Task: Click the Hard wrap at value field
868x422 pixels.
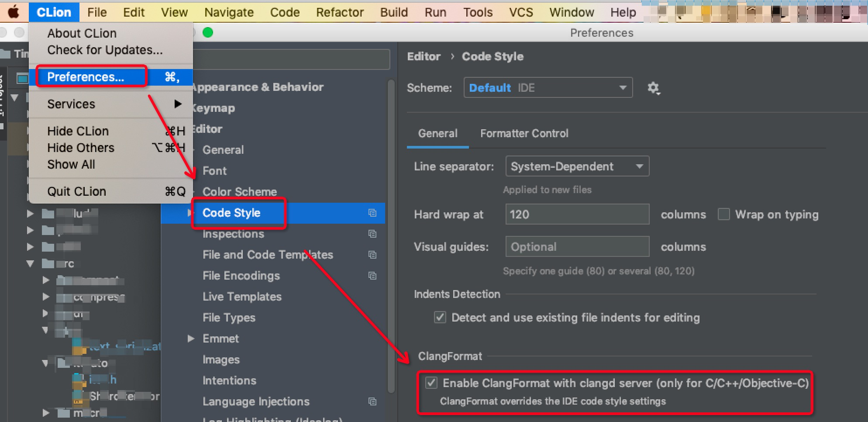Action: tap(577, 214)
